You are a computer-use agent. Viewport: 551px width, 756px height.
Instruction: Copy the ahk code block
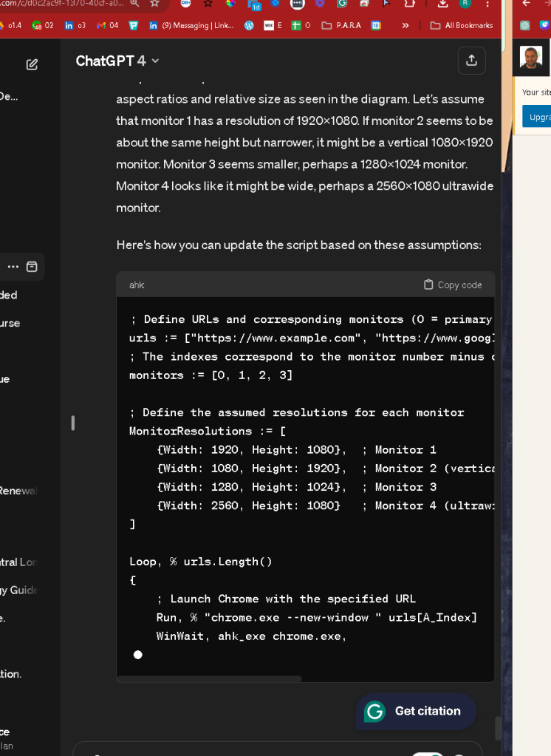(453, 285)
